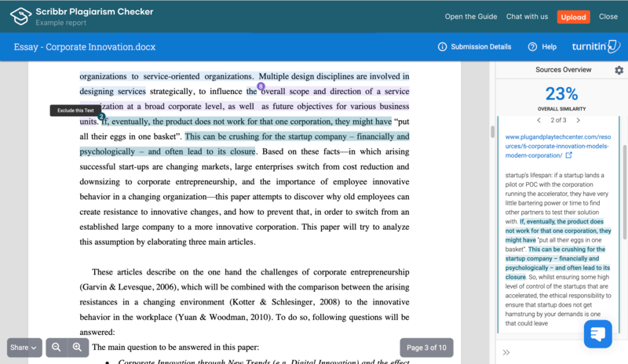Select source marker number 8 badge
Screen dimensions: 628x364
click(261, 86)
